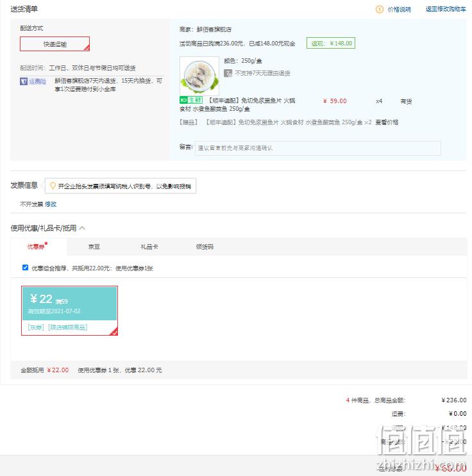Click the 开企业抬头发票 invoice tip box
This screenshot has height=476, width=472.
[x=121, y=186]
